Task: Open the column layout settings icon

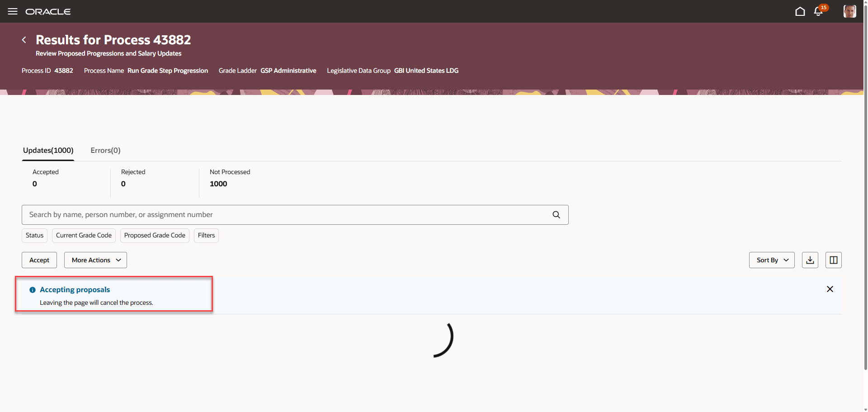Action: tap(834, 260)
